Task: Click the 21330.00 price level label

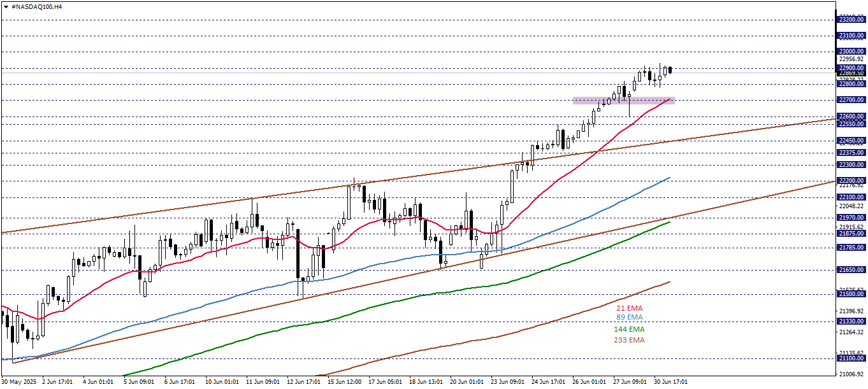Action: tap(851, 322)
